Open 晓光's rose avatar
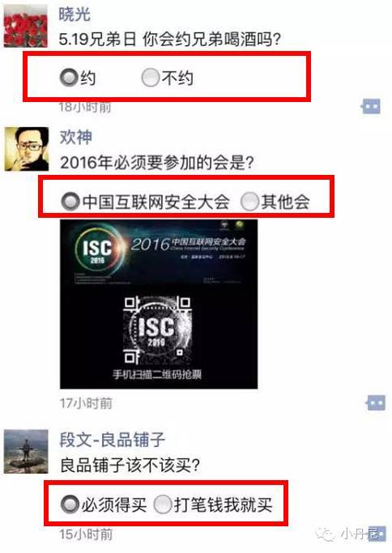Viewport: 392px width, 553px height. coord(26,25)
